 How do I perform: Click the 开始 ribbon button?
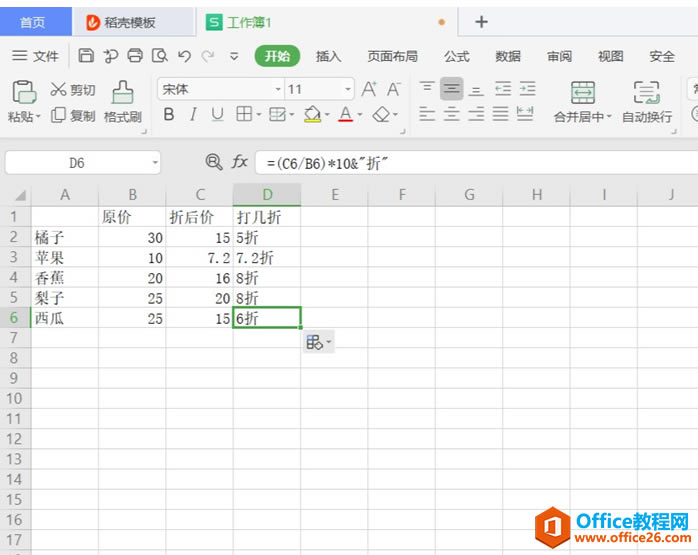pyautogui.click(x=277, y=56)
